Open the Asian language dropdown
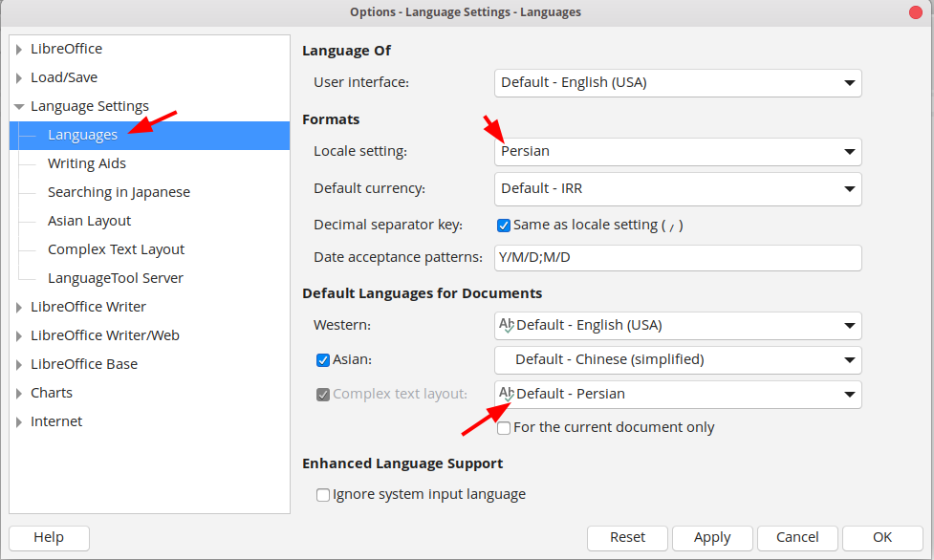The image size is (934, 560). 678,360
